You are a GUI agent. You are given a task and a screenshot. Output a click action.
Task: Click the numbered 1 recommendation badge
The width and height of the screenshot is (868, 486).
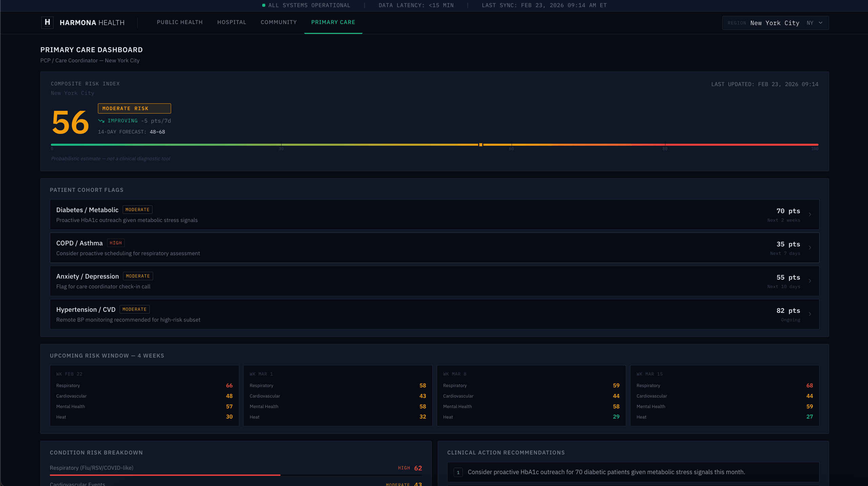(458, 472)
